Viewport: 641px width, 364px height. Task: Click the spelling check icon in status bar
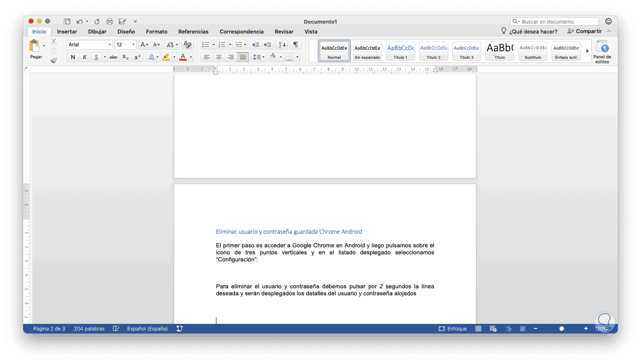point(116,329)
